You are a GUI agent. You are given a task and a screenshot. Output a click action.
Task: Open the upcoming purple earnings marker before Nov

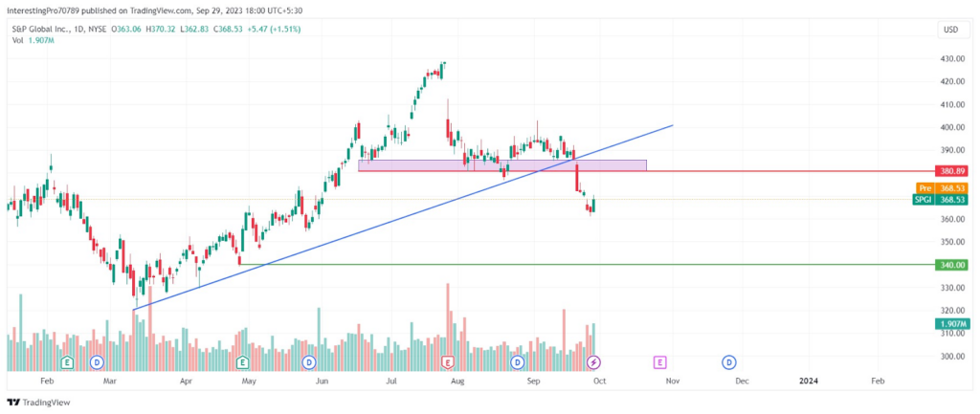pyautogui.click(x=659, y=361)
